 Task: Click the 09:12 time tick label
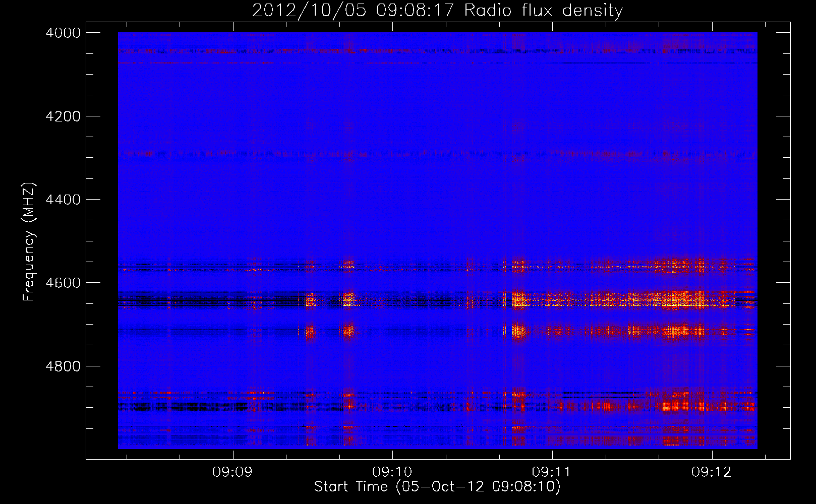[x=711, y=472]
